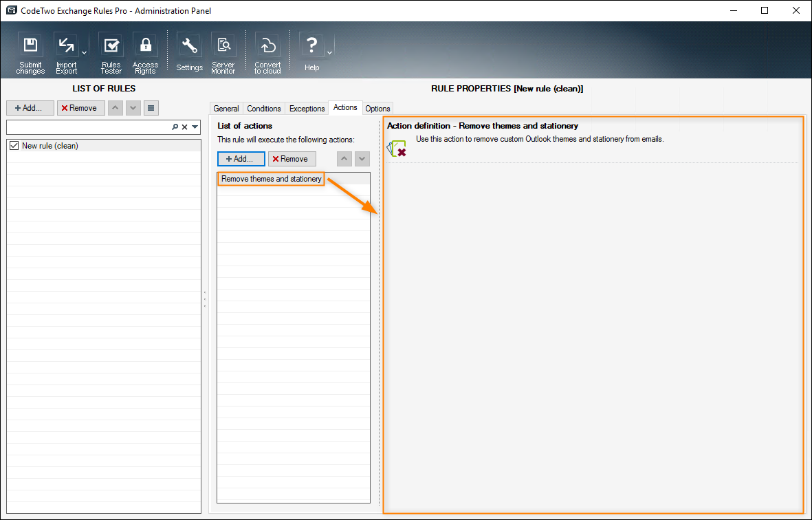Screen dimensions: 812x520
Task: Switch to the General tab
Action: coord(226,108)
